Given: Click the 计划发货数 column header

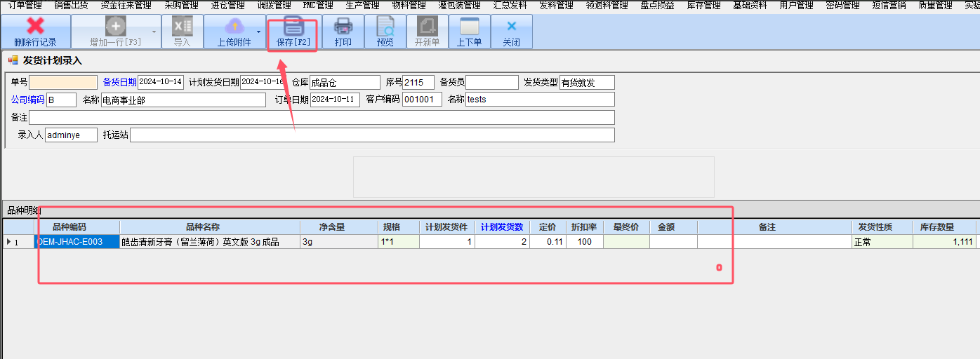Looking at the screenshot, I should click(x=502, y=227).
